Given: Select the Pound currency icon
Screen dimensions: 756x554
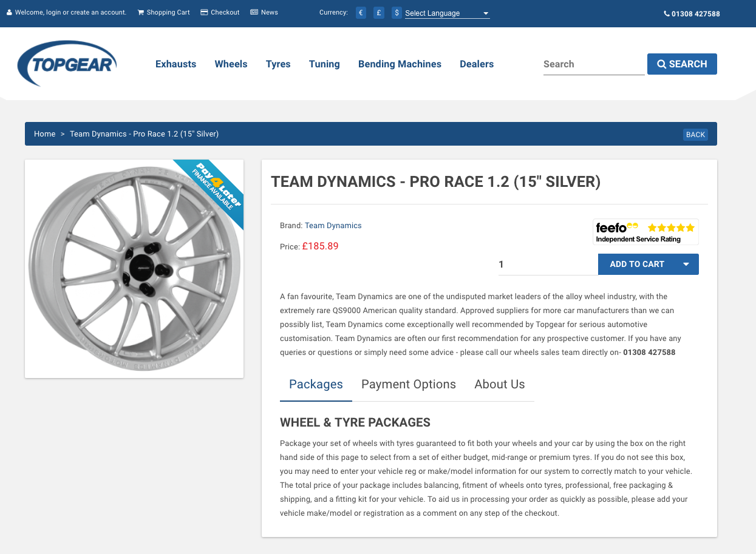Looking at the screenshot, I should click(x=379, y=13).
